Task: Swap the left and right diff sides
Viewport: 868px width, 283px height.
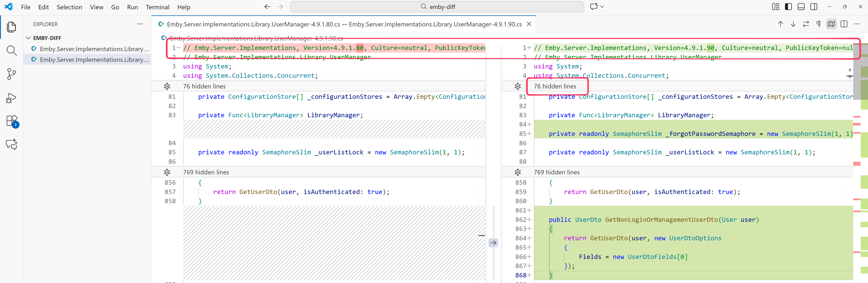Action: pos(806,24)
